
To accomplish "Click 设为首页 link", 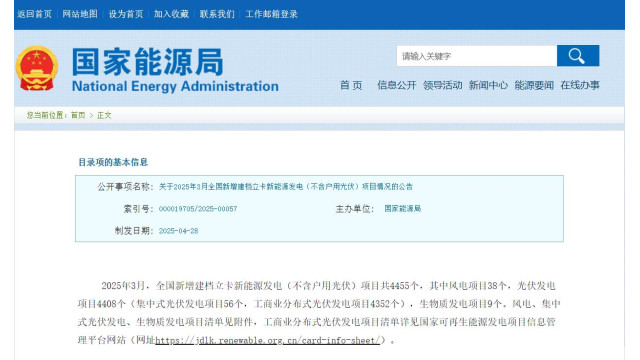I will tap(126, 14).
